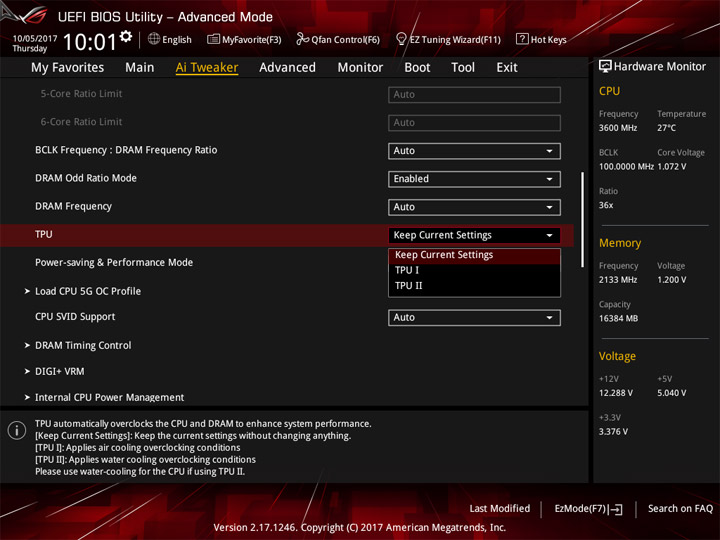The width and height of the screenshot is (720, 540).
Task: Click the Hot Keys question mark icon
Action: click(x=522, y=39)
